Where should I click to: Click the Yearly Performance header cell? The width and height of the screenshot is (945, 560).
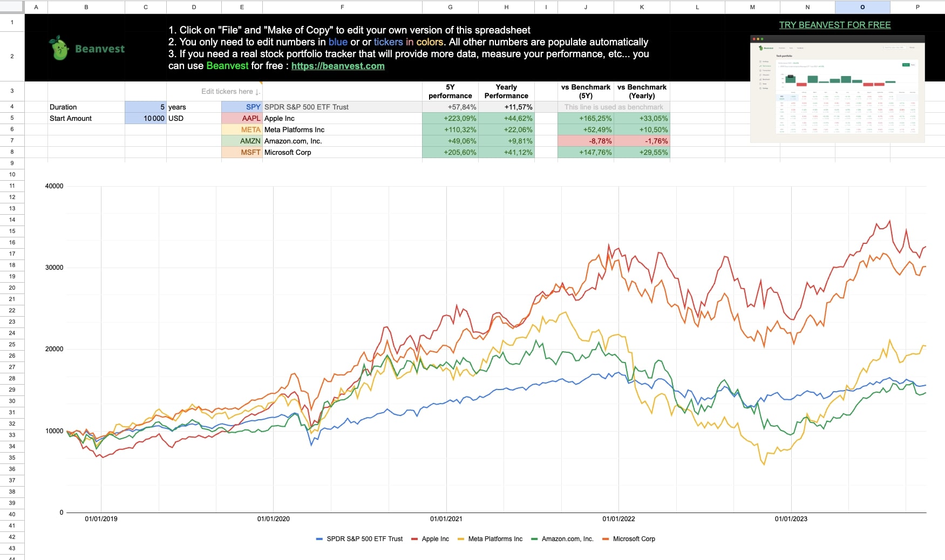(506, 91)
